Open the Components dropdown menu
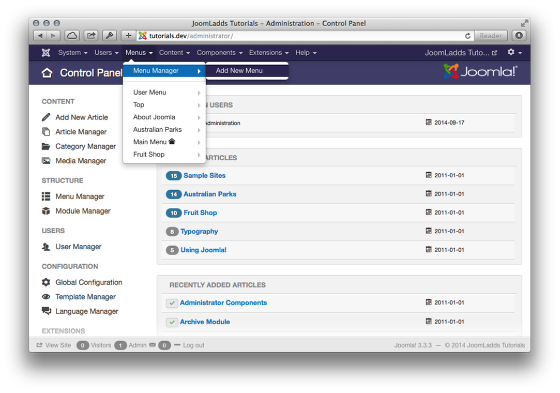The height and width of the screenshot is (393, 560). 219,53
